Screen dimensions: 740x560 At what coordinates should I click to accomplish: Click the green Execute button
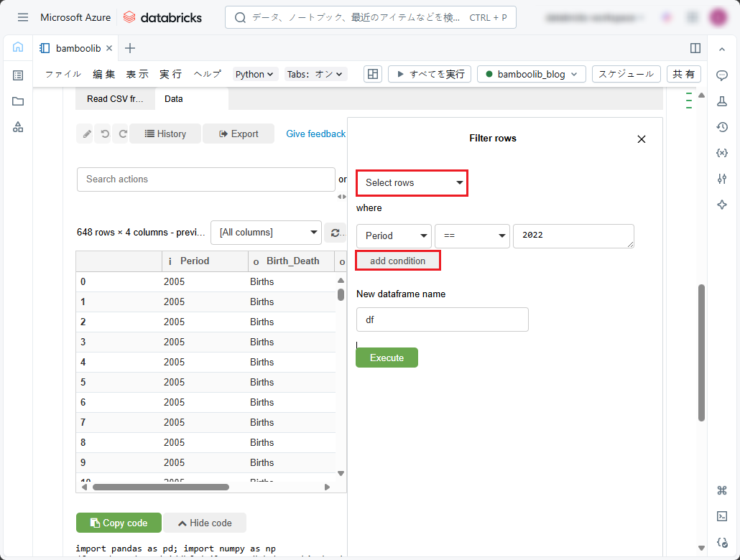pyautogui.click(x=387, y=358)
